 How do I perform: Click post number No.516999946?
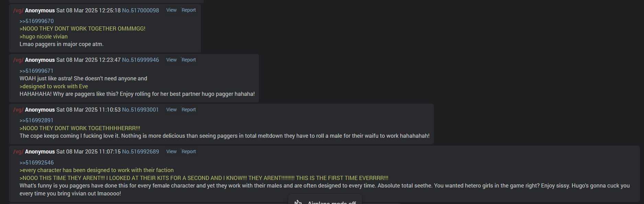pos(140,60)
